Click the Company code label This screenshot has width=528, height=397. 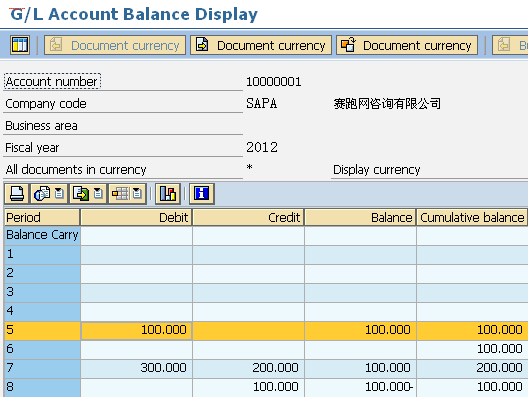coord(46,104)
